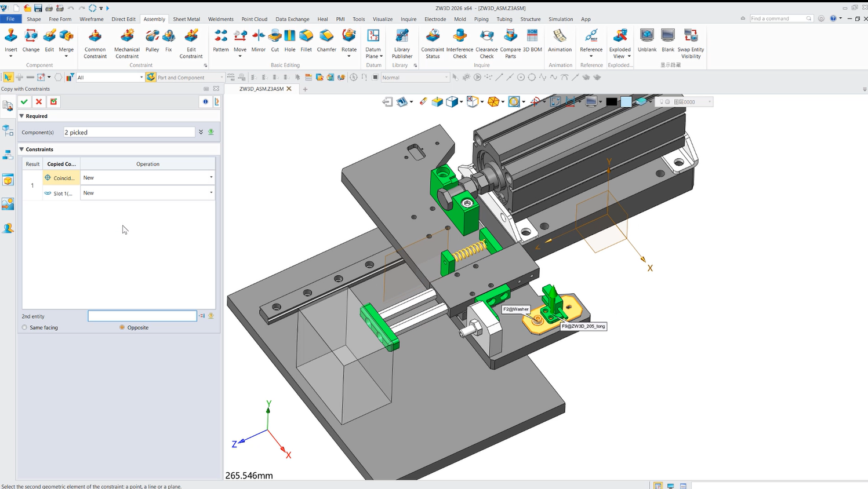
Task: Cancel the command with red X
Action: 39,101
